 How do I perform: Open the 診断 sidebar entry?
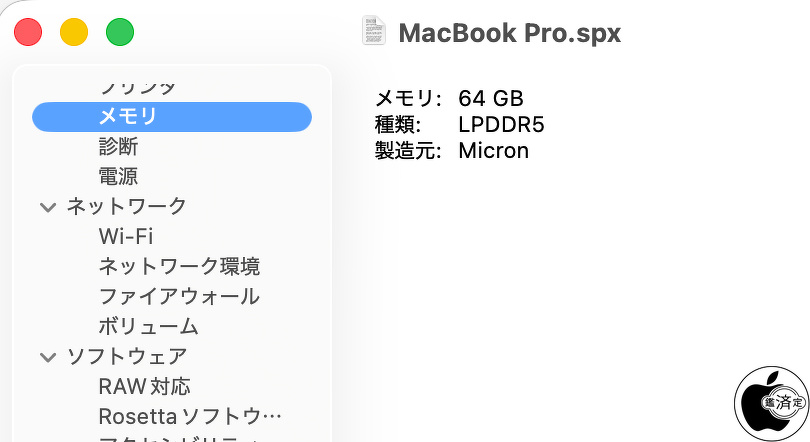tap(118, 147)
